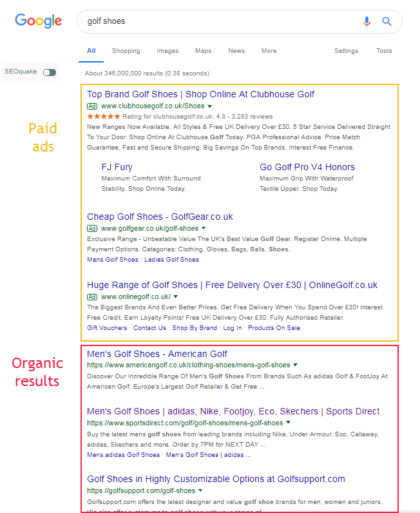Screen dimensions: 420x513
Task: Open Men's Golf Shoes - American Golf result
Action: coord(157,354)
